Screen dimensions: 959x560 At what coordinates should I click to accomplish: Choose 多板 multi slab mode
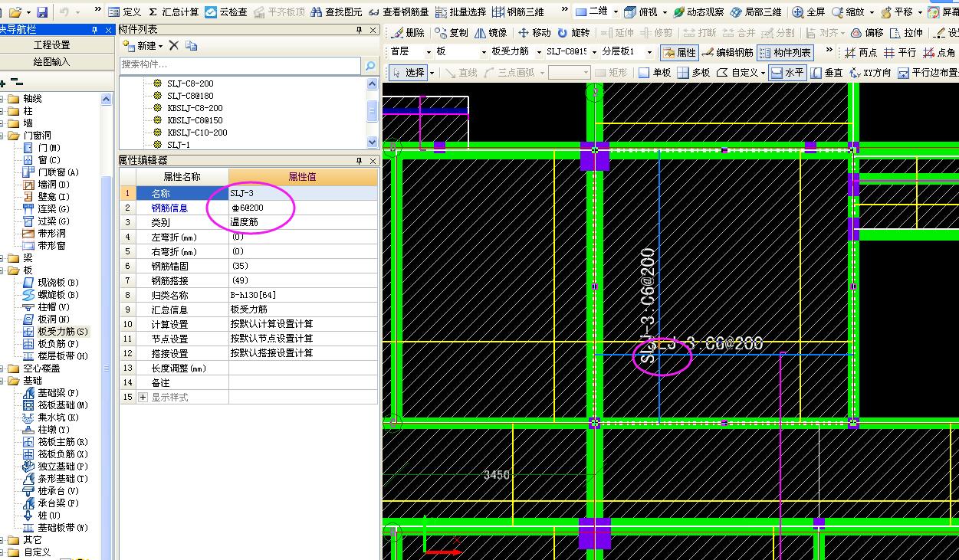tap(694, 73)
